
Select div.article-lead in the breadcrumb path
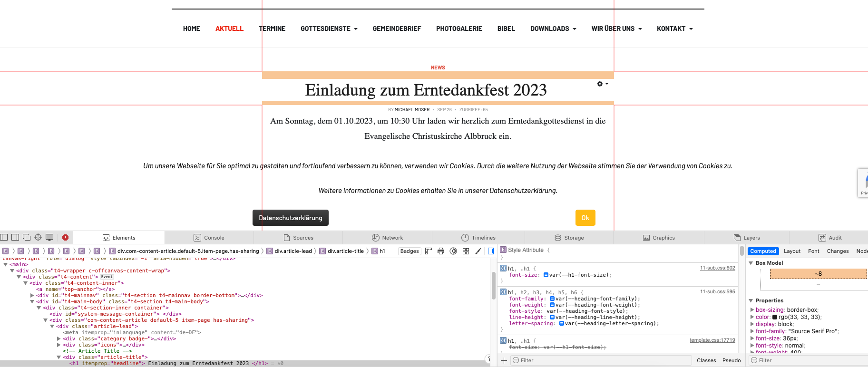[x=289, y=251]
